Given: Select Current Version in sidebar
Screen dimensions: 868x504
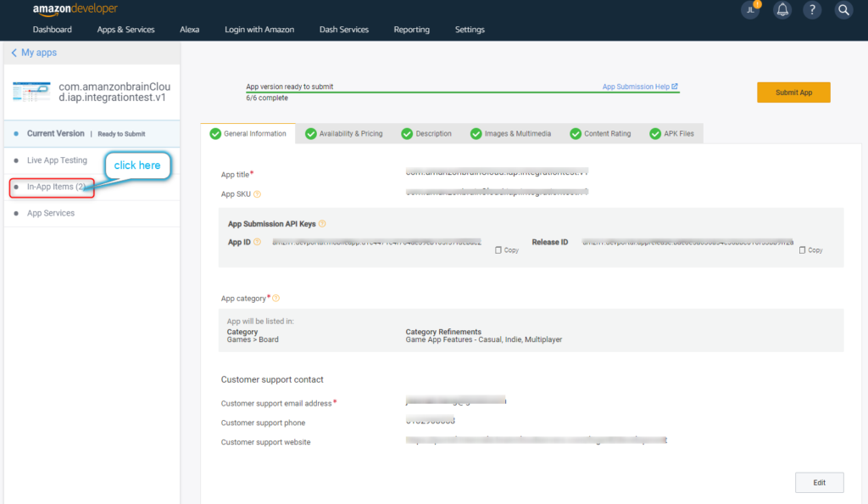Looking at the screenshot, I should pyautogui.click(x=92, y=134).
